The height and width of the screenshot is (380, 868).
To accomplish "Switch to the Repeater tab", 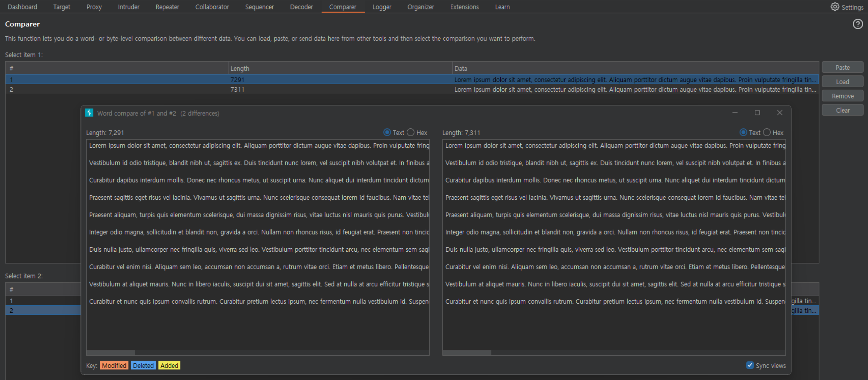I will tap(167, 7).
